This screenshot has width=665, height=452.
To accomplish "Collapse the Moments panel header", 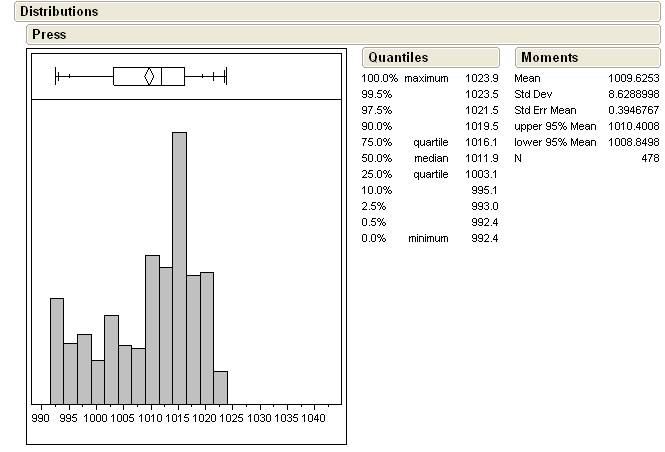I will point(549,58).
